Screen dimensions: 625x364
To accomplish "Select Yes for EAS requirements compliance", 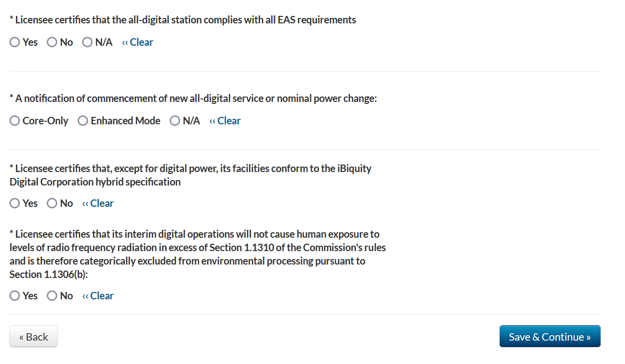I will click(15, 42).
